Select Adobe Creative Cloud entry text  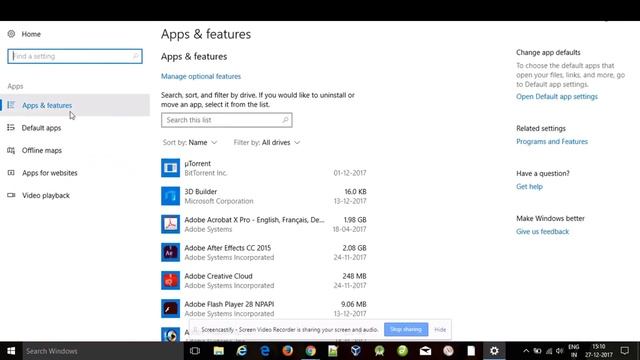point(218,276)
